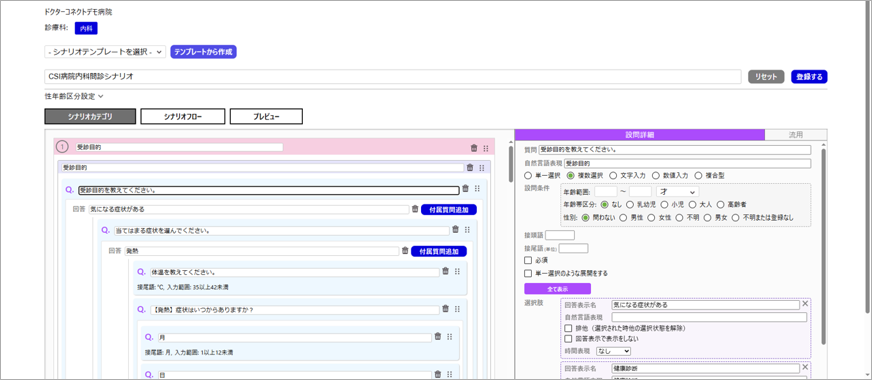The image size is (872, 380).
Task: Click the リセット button
Action: 766,77
